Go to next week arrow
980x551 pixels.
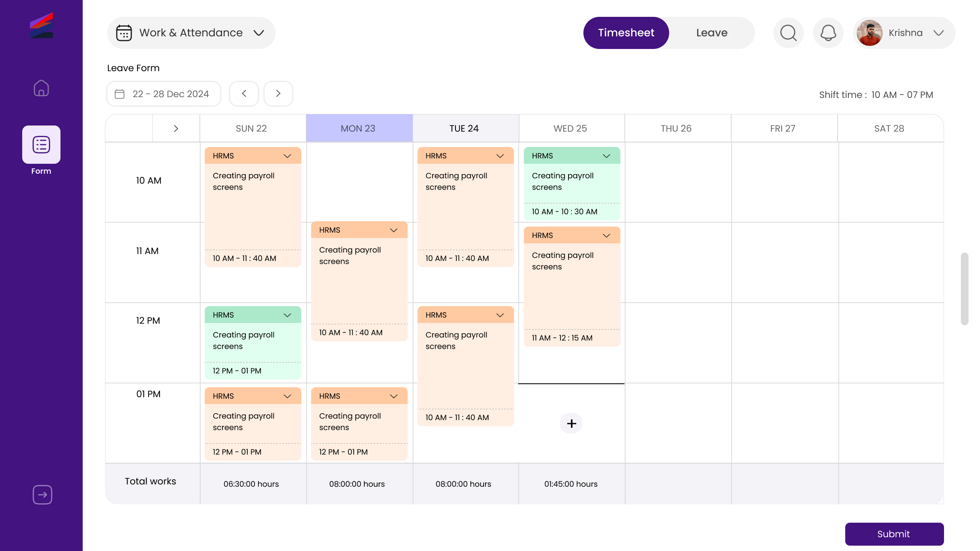[x=278, y=94]
